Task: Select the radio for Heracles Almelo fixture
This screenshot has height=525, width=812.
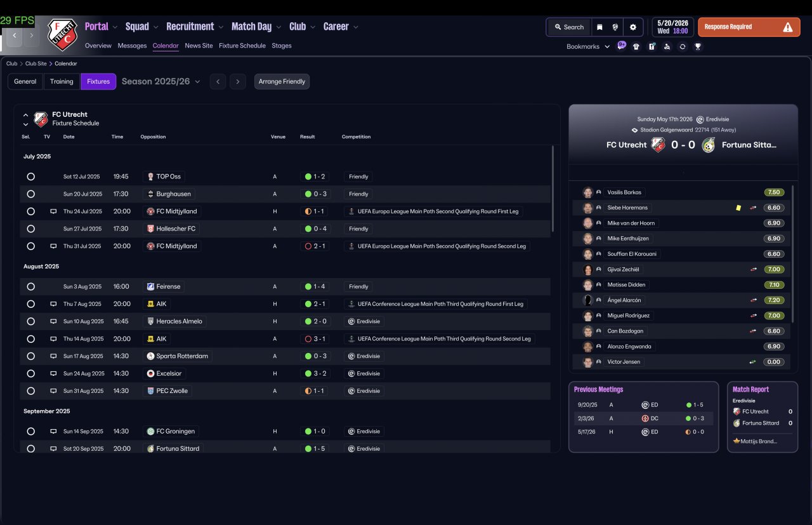Action: coord(31,321)
